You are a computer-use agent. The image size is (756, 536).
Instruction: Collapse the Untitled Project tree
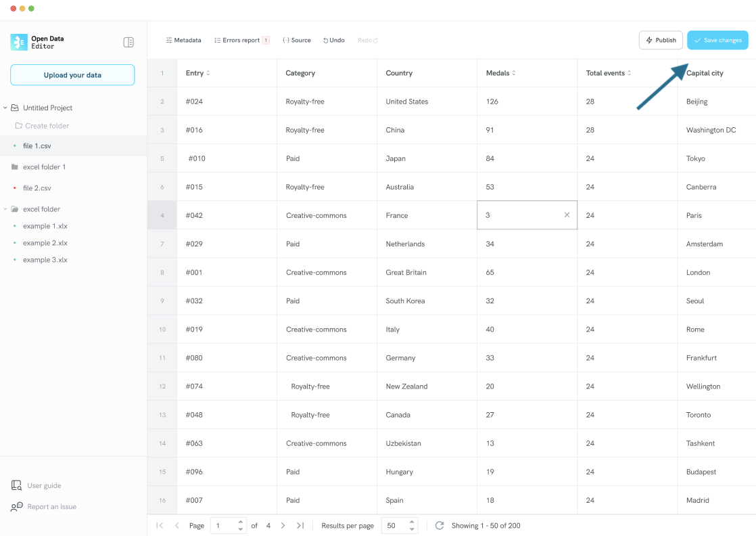point(5,108)
